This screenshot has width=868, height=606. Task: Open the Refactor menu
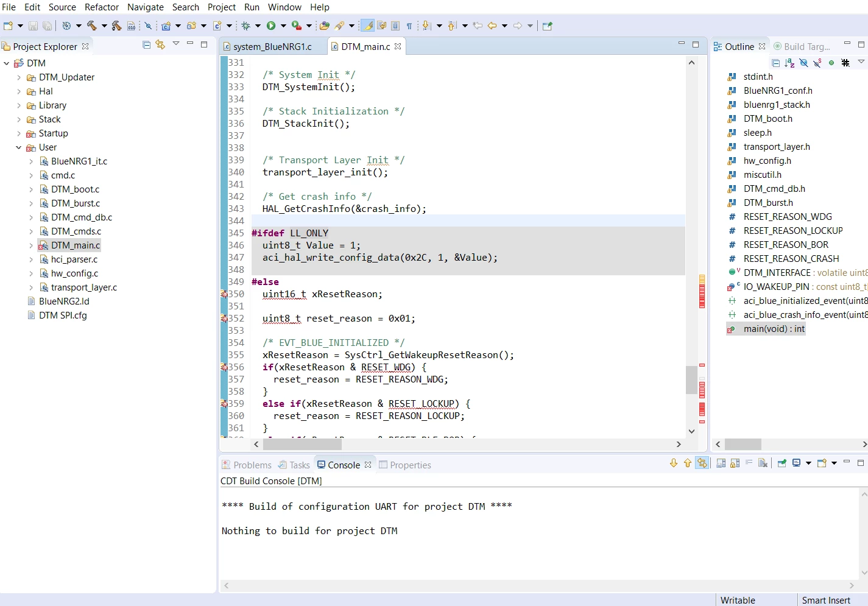click(102, 7)
